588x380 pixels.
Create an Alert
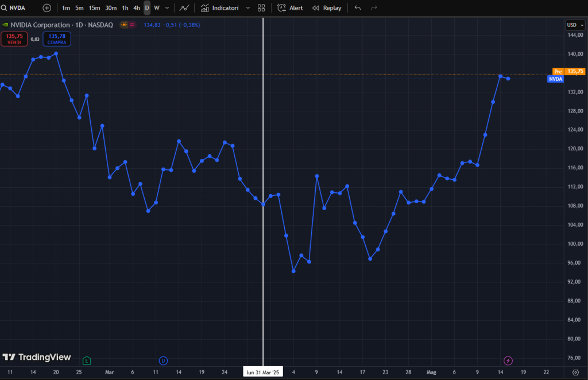[290, 8]
